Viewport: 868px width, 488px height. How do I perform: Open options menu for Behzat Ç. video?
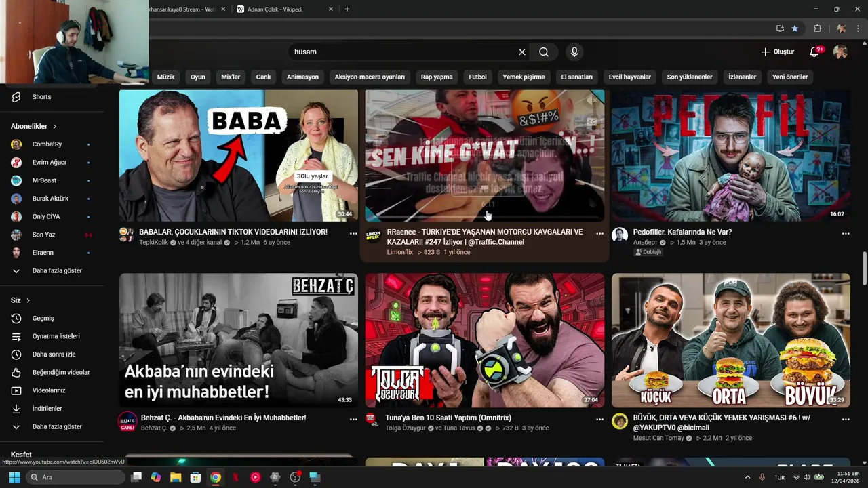(x=353, y=420)
